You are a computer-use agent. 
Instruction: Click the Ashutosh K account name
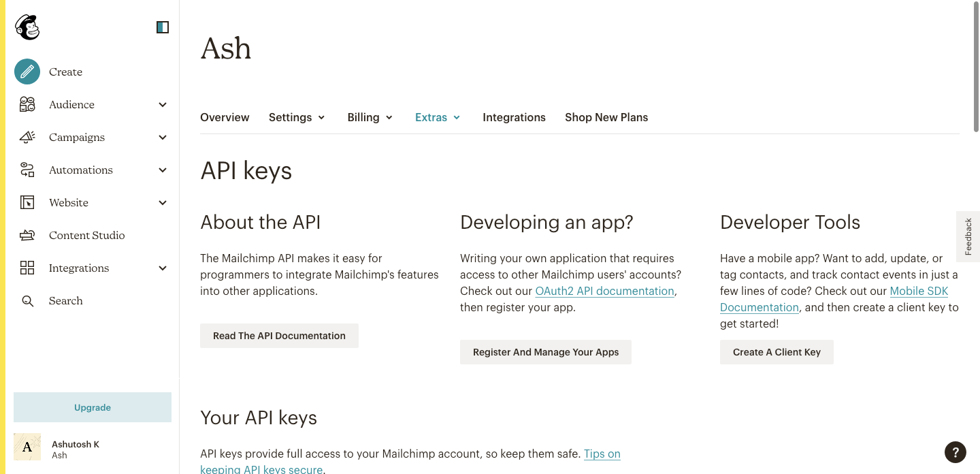(x=76, y=444)
